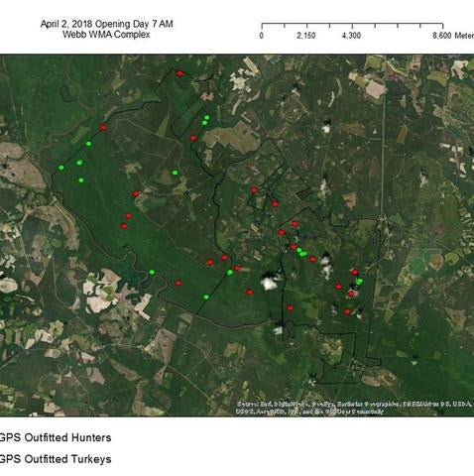Click the imagery source attribution text

(x=354, y=408)
